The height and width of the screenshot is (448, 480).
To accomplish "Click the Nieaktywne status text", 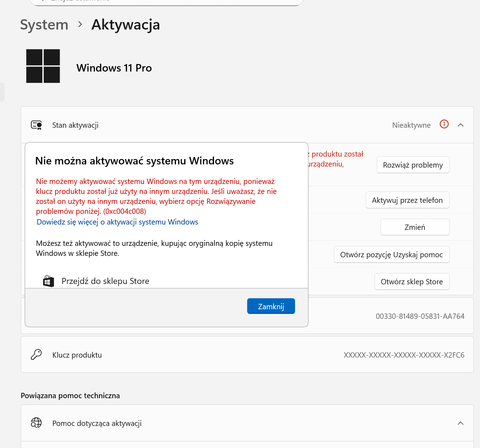I will pos(411,125).
